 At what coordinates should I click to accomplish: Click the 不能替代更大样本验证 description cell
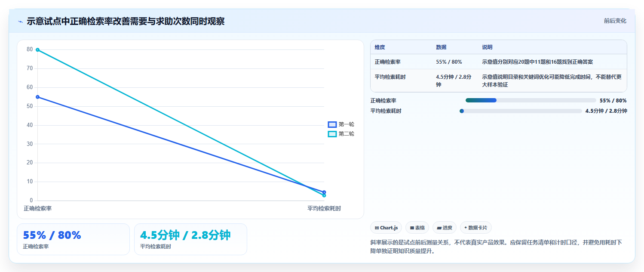552,81
